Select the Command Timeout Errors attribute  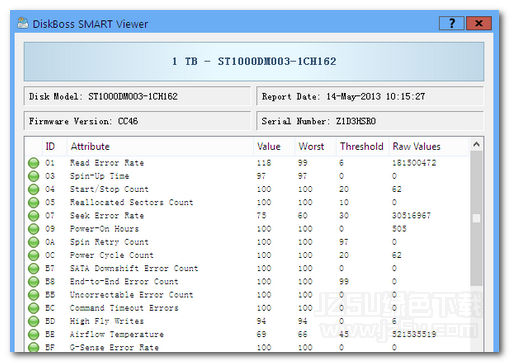click(x=124, y=308)
